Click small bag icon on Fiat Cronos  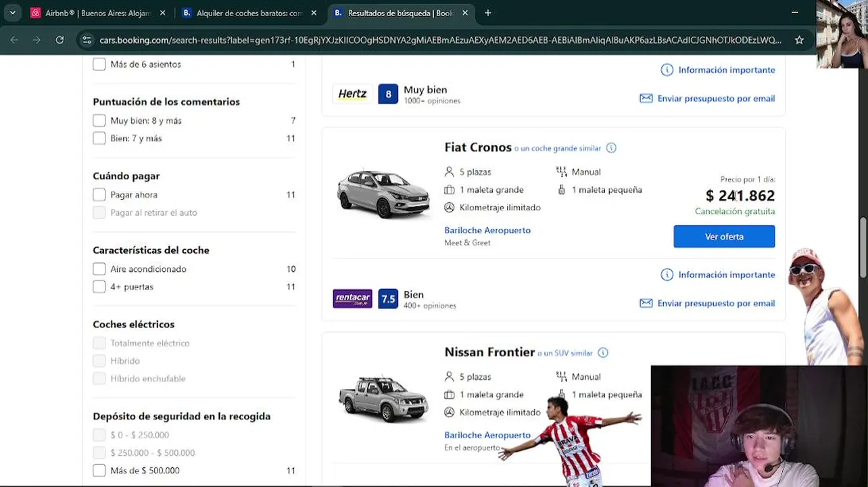(562, 189)
